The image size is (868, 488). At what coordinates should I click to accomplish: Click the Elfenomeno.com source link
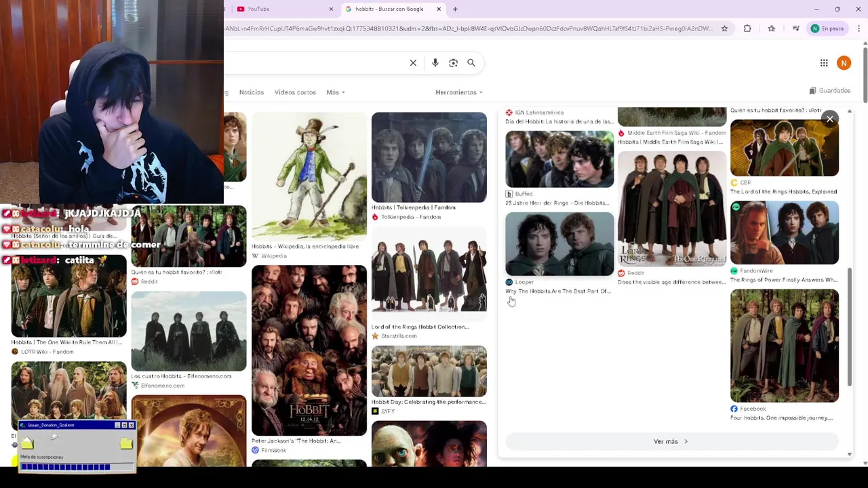click(163, 386)
